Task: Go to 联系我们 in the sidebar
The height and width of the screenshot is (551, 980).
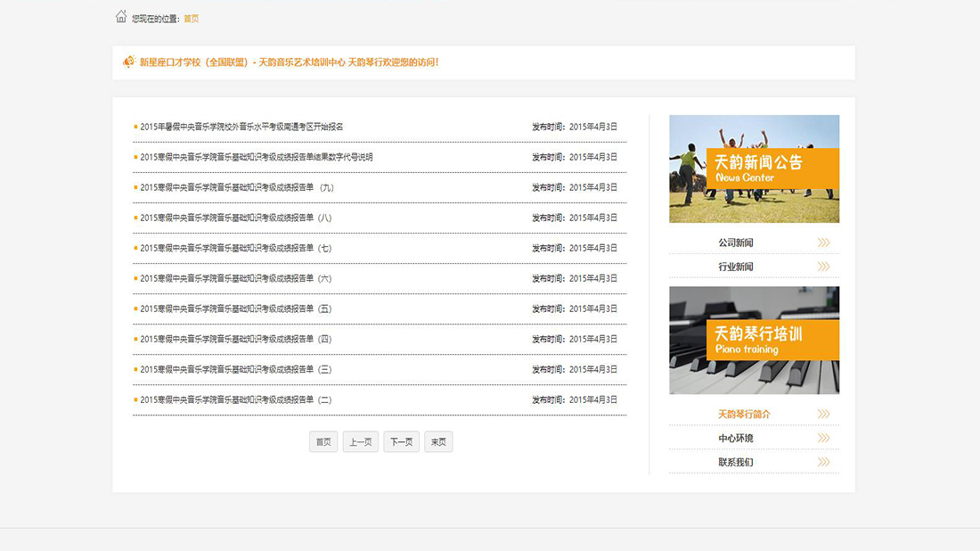Action: coord(736,462)
